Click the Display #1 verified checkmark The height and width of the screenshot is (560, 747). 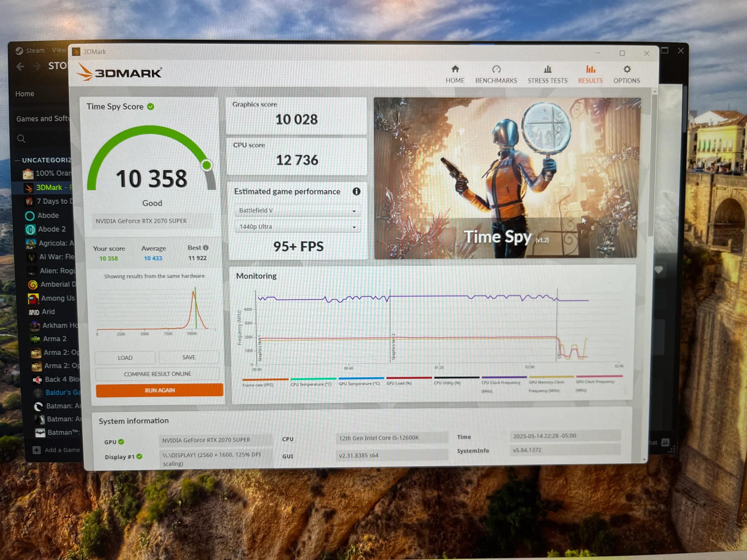138,456
